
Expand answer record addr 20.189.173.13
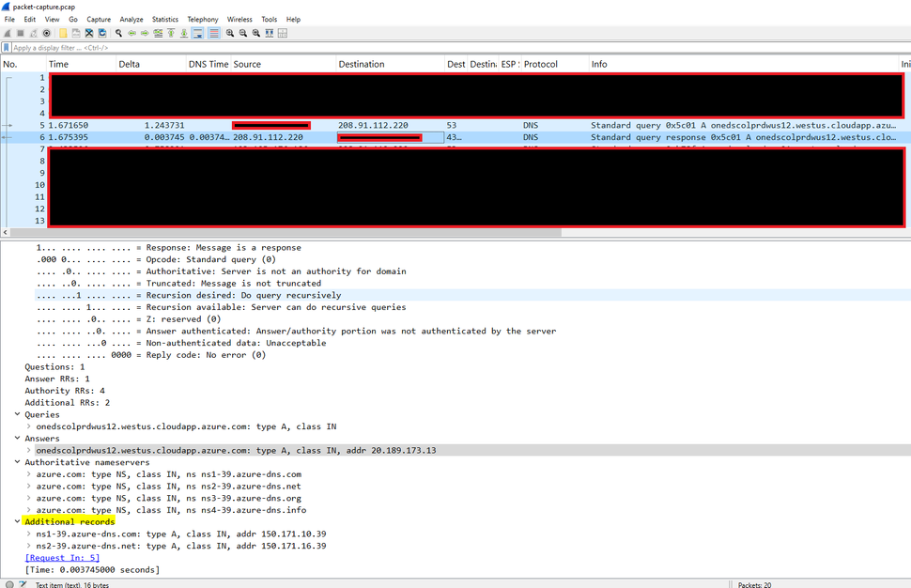(28, 450)
